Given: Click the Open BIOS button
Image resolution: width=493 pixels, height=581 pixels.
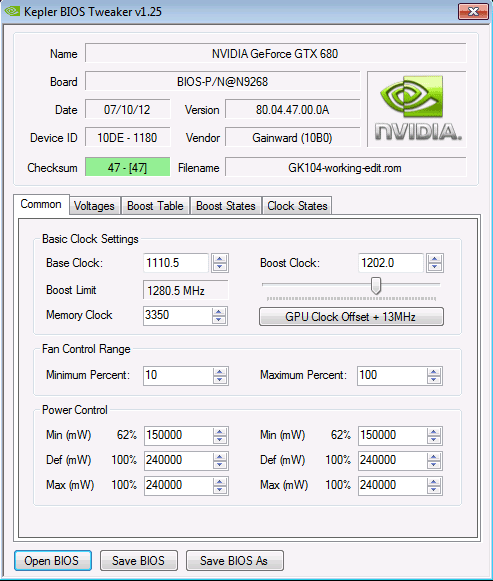Looking at the screenshot, I should pos(53,560).
